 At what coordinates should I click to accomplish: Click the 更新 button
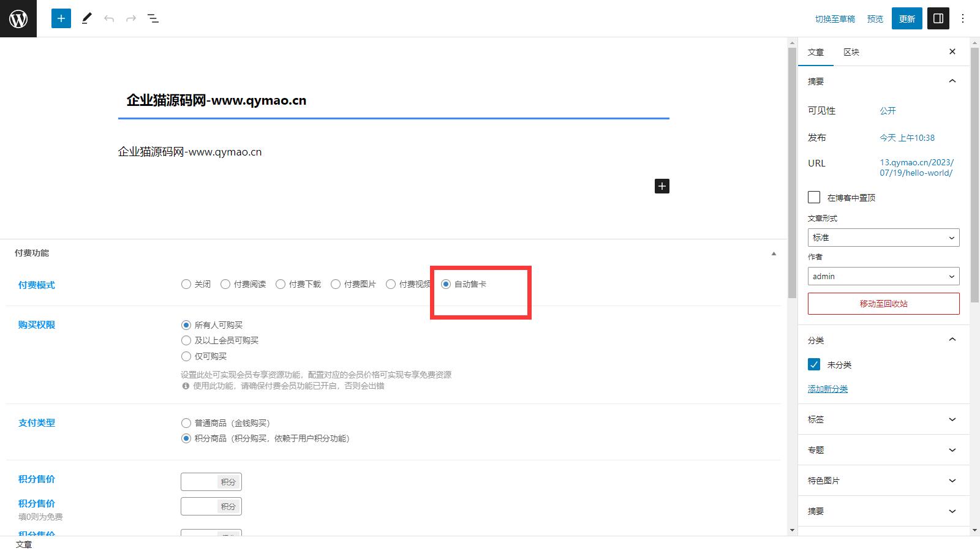[907, 19]
